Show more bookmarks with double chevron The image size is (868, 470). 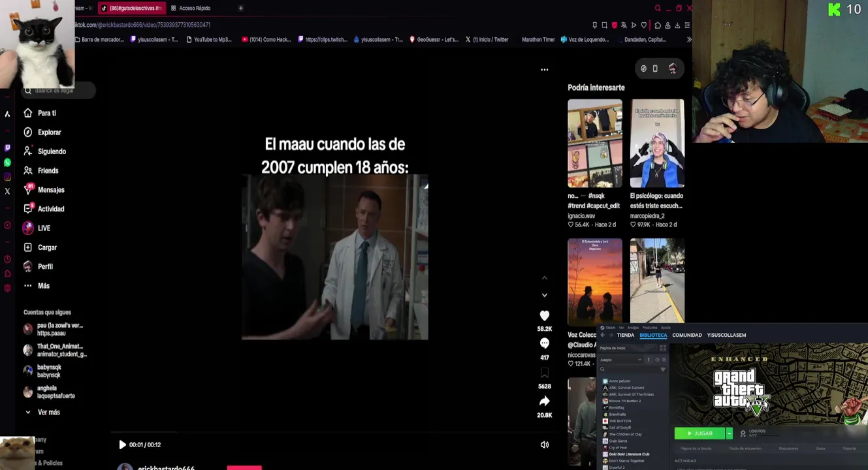coord(688,39)
